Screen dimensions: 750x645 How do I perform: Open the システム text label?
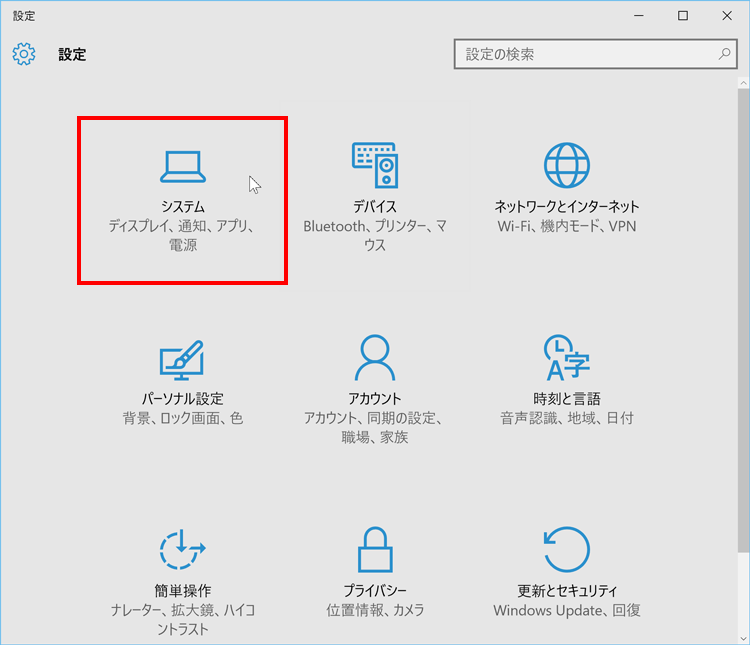(183, 206)
